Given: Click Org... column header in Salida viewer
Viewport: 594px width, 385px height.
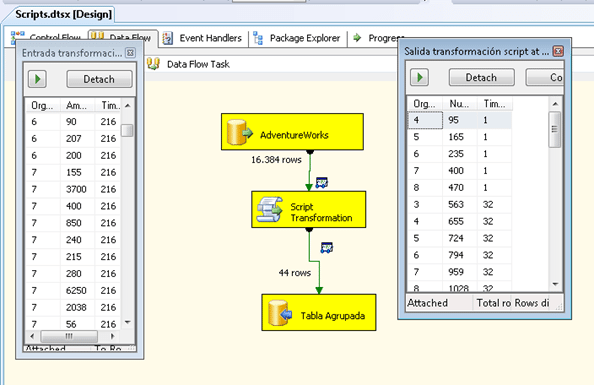Looking at the screenshot, I should point(425,103).
